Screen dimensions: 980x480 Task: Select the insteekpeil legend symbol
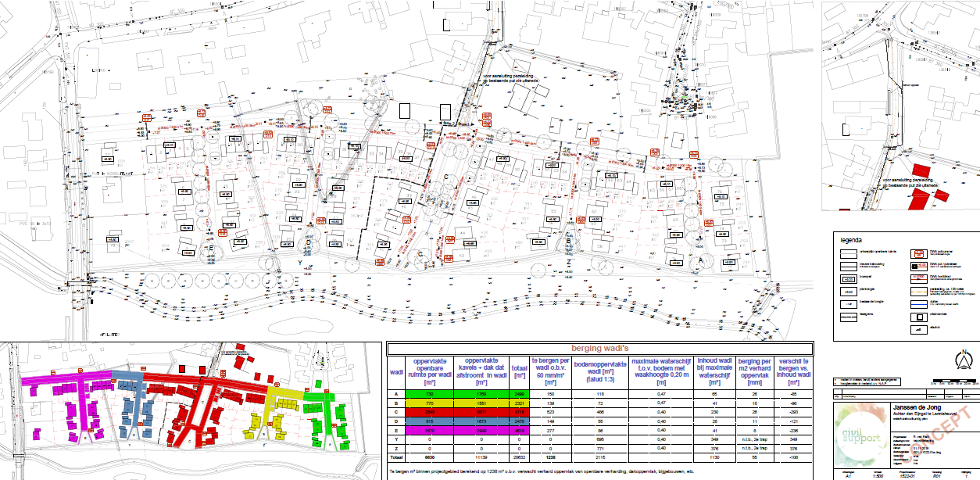click(849, 278)
